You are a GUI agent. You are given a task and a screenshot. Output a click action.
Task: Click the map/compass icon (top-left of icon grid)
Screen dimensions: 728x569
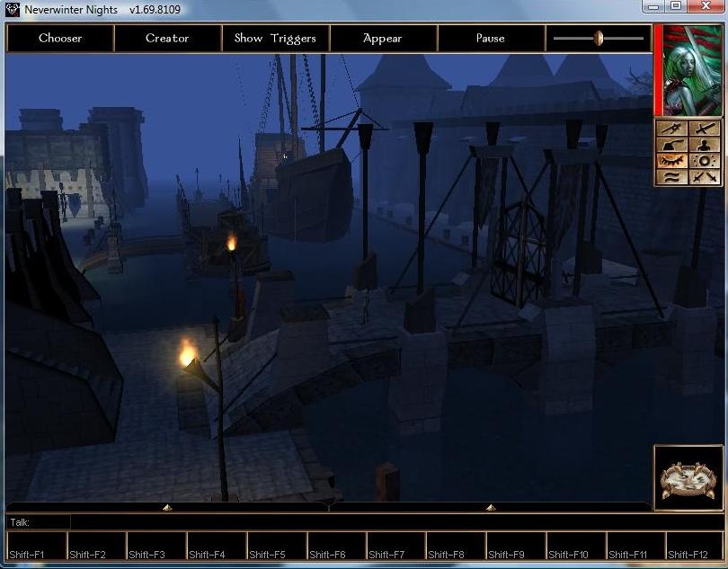[x=673, y=129]
